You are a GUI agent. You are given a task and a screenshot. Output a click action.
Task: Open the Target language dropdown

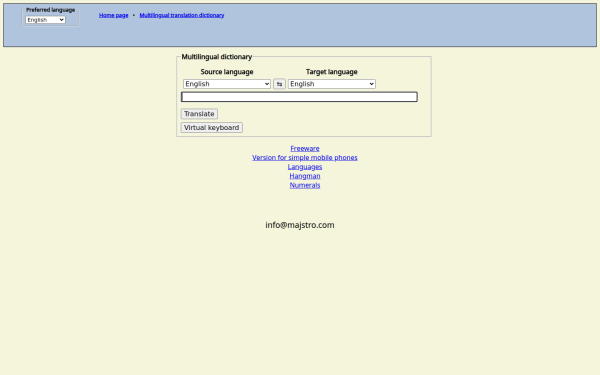pyautogui.click(x=332, y=84)
